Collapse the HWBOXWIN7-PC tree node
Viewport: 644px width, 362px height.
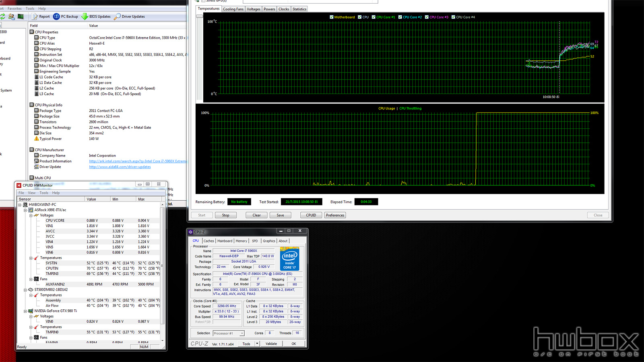coord(20,205)
